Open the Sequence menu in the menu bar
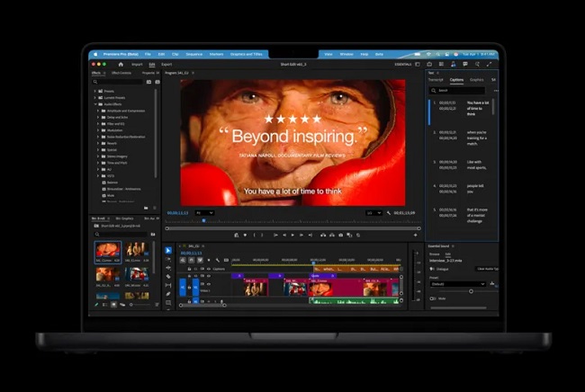The width and height of the screenshot is (585, 392). [193, 54]
